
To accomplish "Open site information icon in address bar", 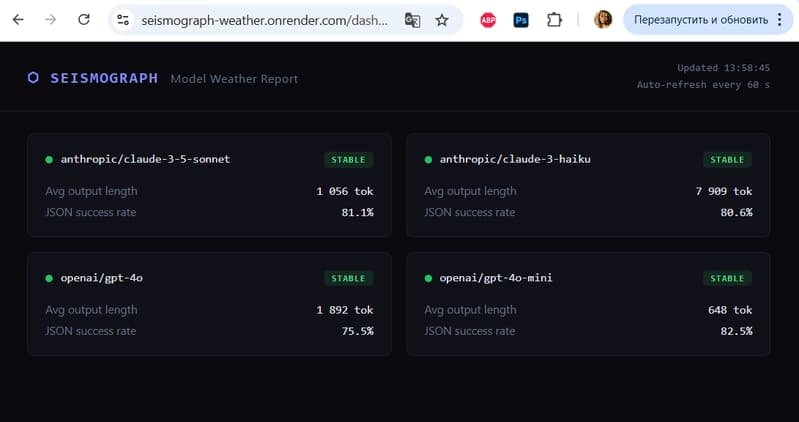I will click(x=123, y=20).
